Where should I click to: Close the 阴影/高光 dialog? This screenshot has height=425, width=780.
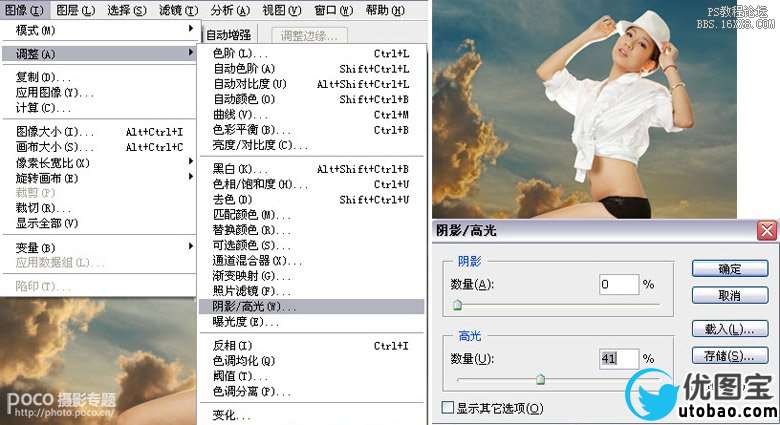767,231
